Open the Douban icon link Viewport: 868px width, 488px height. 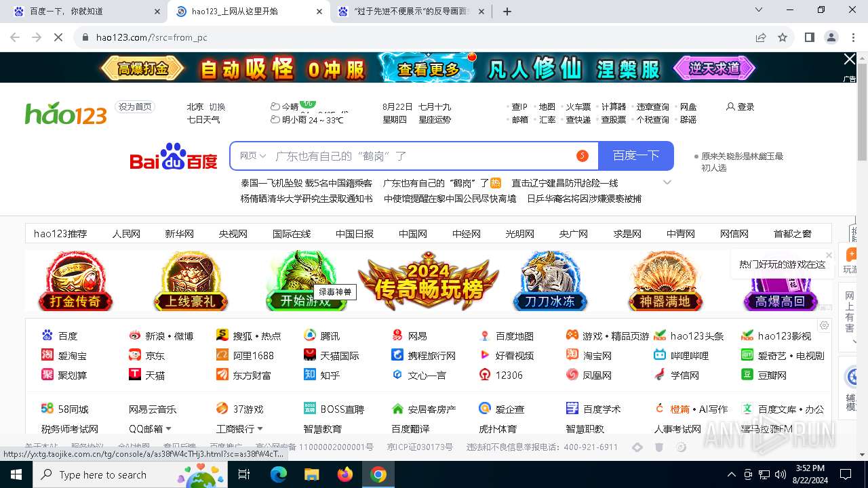(747, 375)
